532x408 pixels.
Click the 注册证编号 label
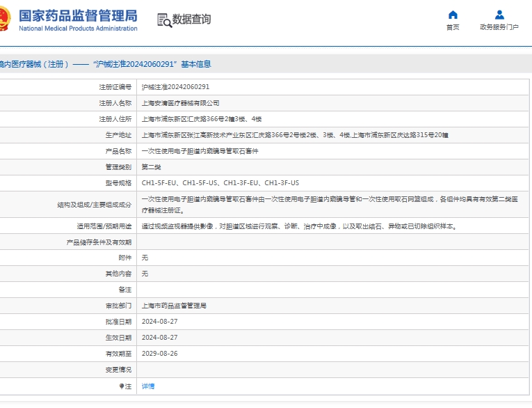(x=115, y=87)
